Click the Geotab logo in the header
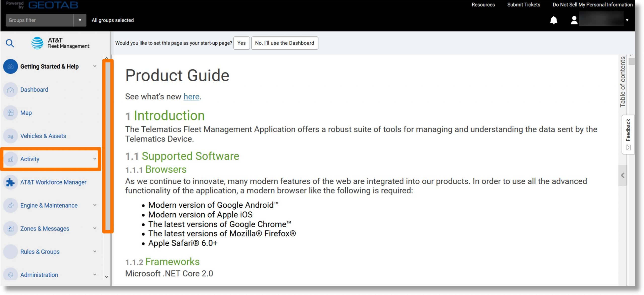Image resolution: width=644 pixels, height=295 pixels. (53, 5)
